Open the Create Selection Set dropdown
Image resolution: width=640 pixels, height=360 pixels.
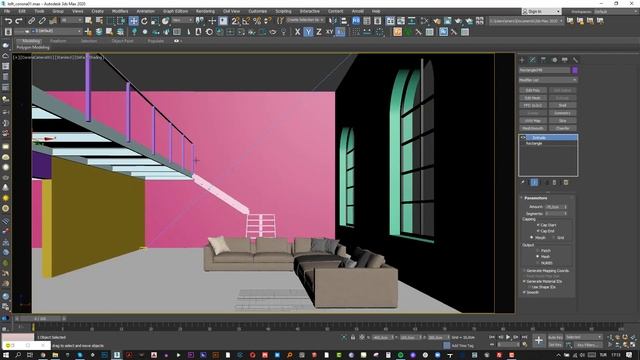click(305, 20)
